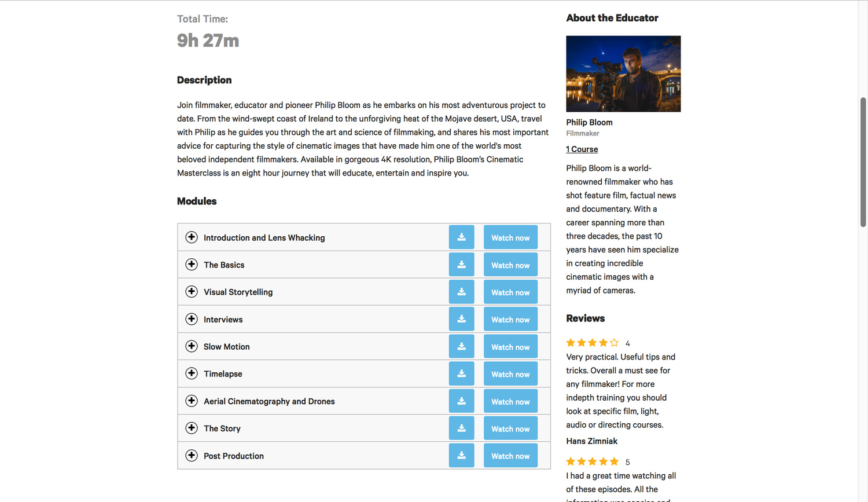Download the Introduction and Lens Whacking module
Image resolution: width=868 pixels, height=502 pixels.
461,237
